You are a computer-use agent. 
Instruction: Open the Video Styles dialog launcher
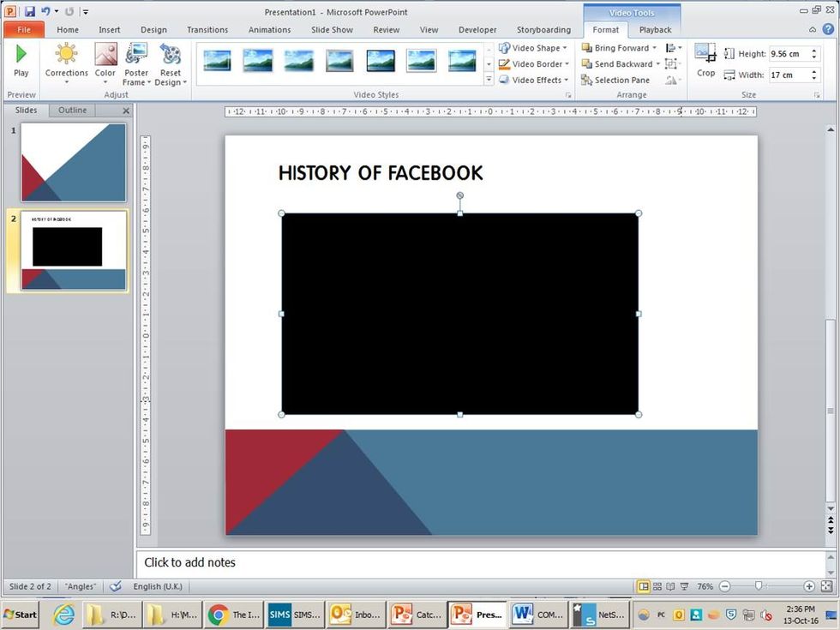point(568,95)
